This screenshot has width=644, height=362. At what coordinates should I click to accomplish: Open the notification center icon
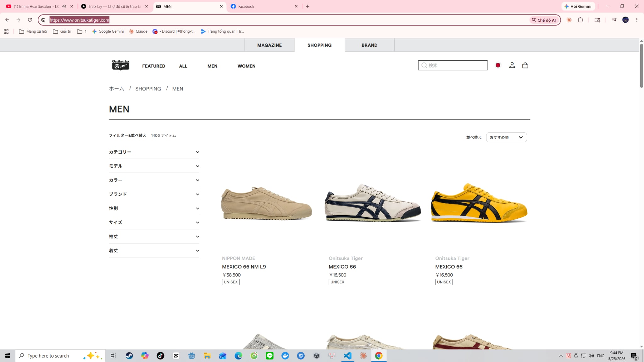(x=634, y=356)
